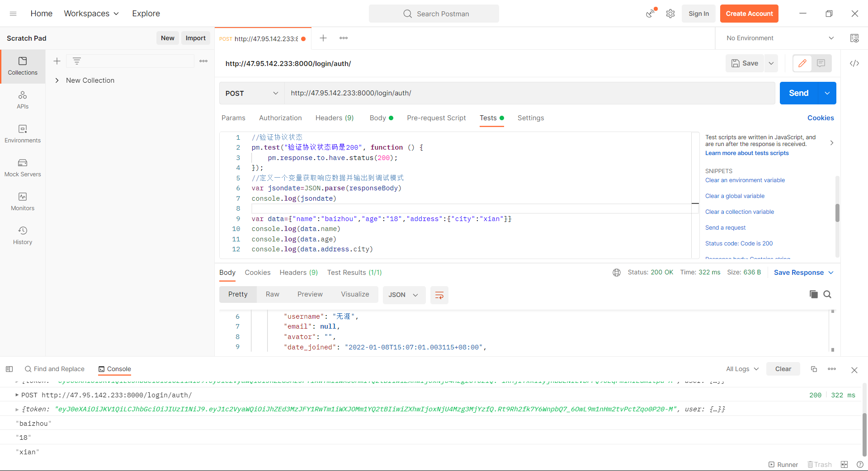
Task: Click the satellite sync status icon
Action: pyautogui.click(x=651, y=14)
